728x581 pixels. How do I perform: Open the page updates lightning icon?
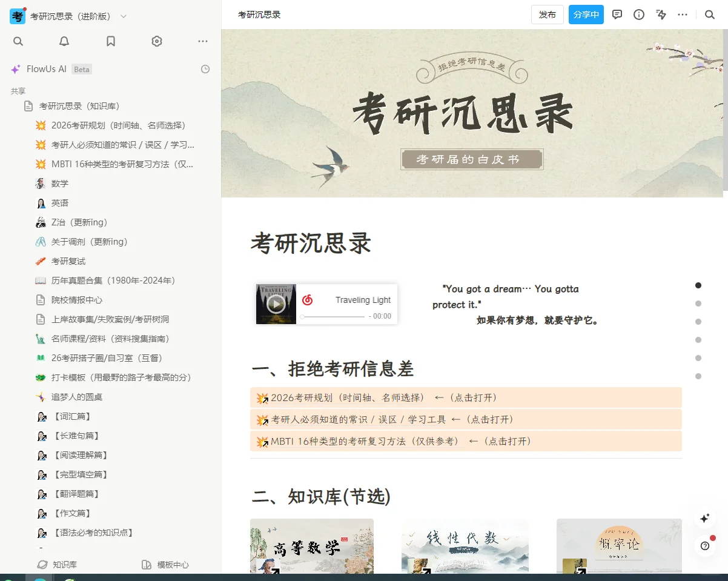click(661, 15)
